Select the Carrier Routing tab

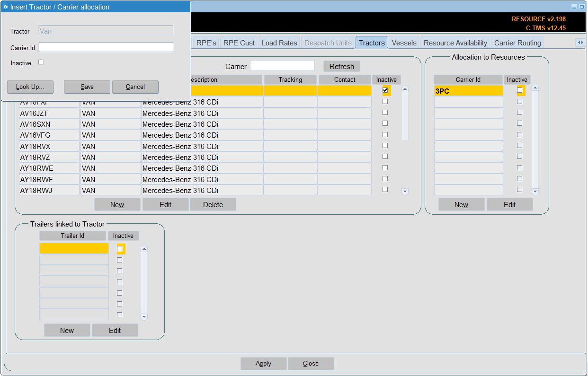pos(517,43)
